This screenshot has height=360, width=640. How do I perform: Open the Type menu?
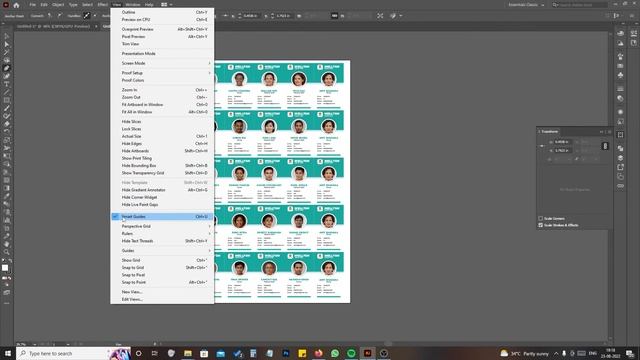click(x=73, y=4)
